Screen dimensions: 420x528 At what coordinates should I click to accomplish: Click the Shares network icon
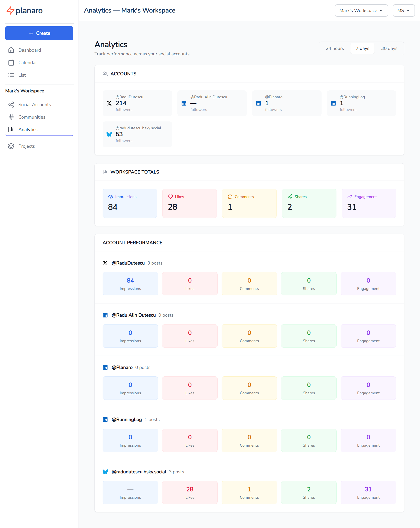[290, 197]
